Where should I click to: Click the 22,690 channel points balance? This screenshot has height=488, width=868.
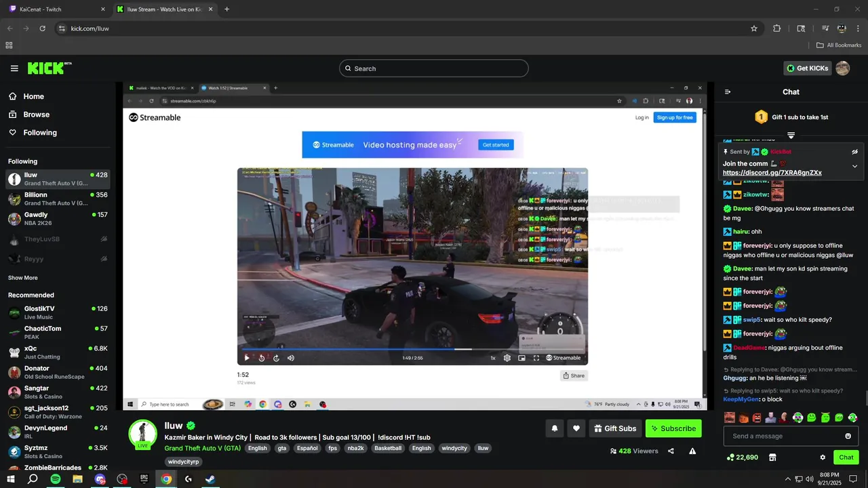pyautogui.click(x=742, y=457)
